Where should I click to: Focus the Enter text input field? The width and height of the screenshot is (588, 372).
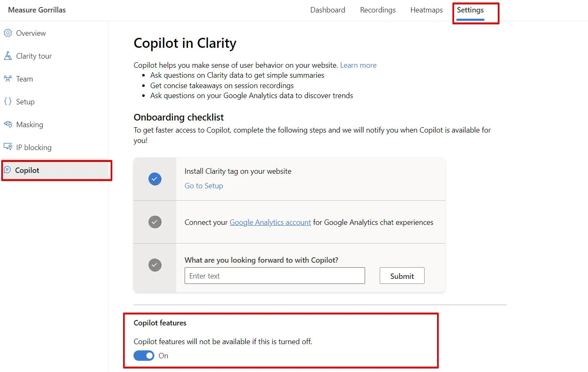(274, 276)
